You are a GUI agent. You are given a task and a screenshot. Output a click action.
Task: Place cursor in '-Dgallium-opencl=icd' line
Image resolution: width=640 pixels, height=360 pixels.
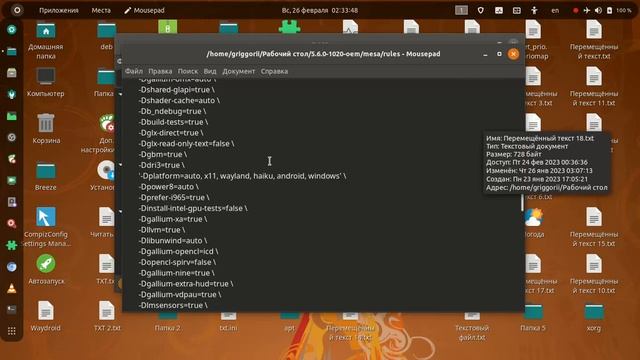[x=178, y=251]
